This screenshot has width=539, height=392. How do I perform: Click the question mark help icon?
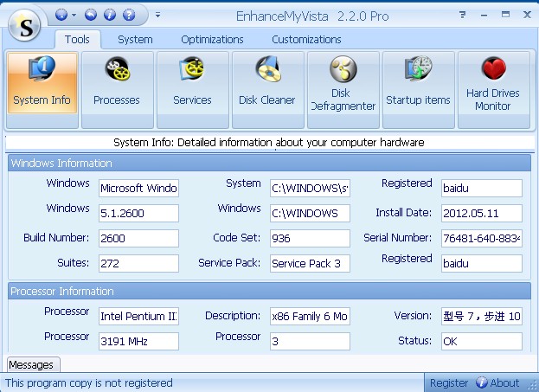[x=129, y=15]
